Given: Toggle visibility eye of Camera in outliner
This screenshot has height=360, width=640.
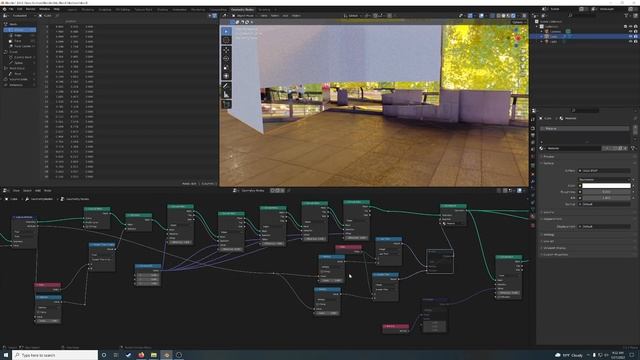Looking at the screenshot, I should (x=631, y=31).
